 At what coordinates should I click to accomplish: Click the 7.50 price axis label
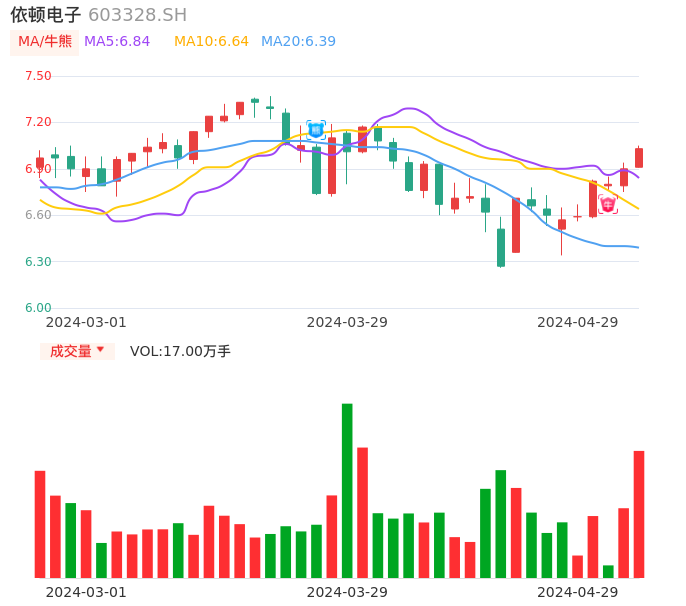pyautogui.click(x=38, y=76)
